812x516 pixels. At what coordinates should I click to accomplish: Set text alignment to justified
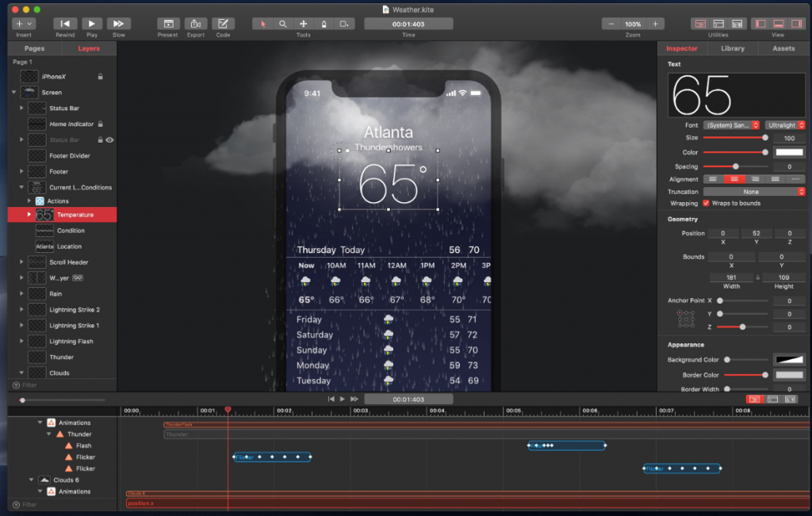(x=776, y=179)
